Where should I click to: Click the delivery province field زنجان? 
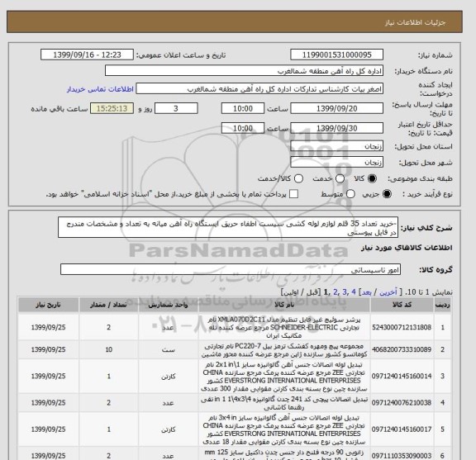click(x=336, y=146)
